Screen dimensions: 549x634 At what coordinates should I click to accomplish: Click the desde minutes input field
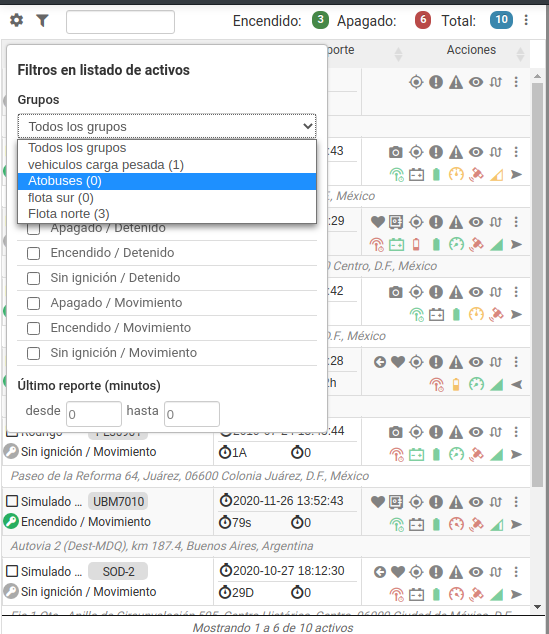point(94,414)
